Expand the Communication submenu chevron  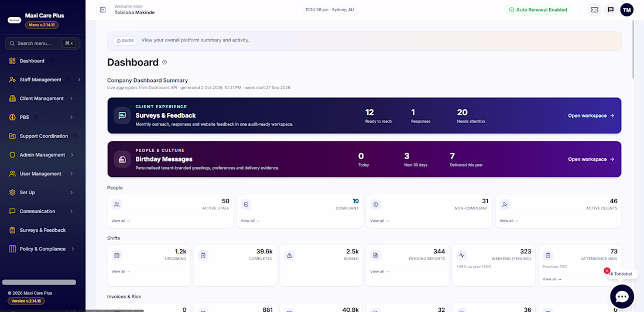(x=71, y=211)
